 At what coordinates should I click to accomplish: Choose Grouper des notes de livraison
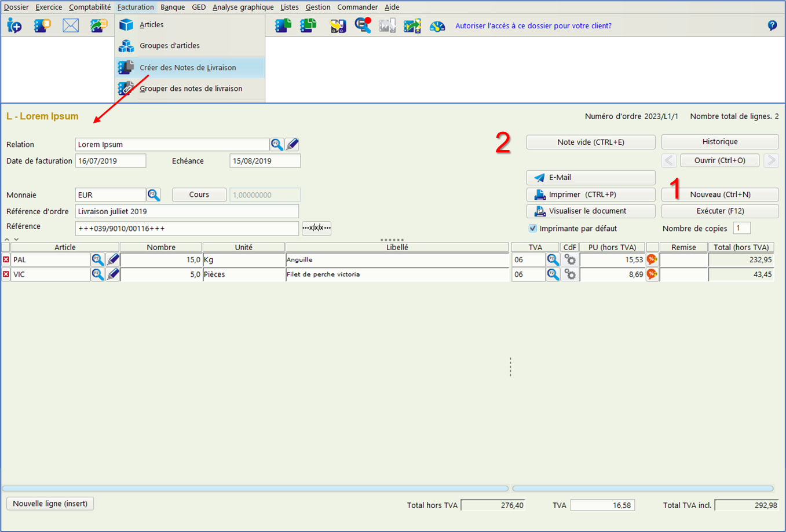click(x=190, y=89)
